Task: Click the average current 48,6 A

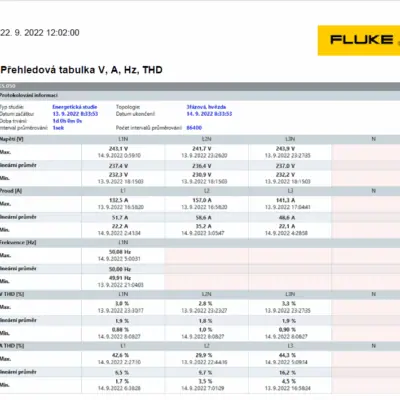Action: (287, 218)
